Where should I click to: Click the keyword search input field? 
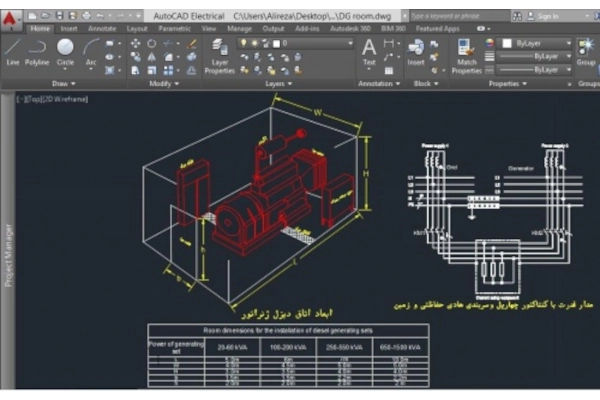point(460,16)
